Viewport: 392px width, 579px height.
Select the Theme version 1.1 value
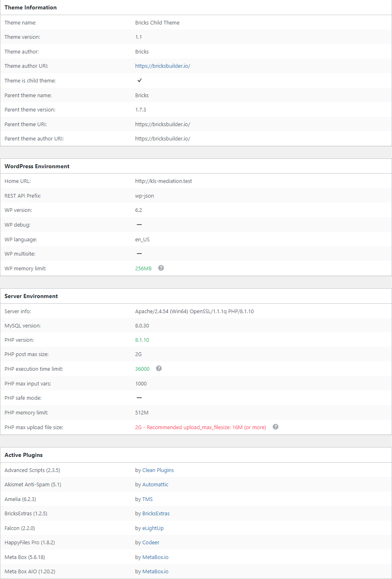click(138, 37)
